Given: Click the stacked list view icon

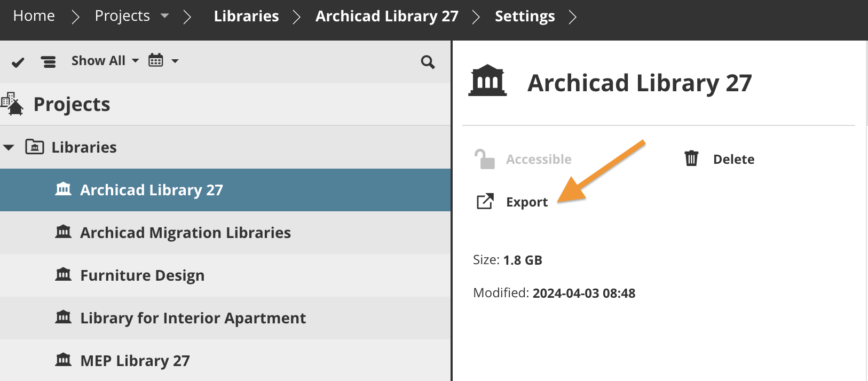Looking at the screenshot, I should point(49,62).
